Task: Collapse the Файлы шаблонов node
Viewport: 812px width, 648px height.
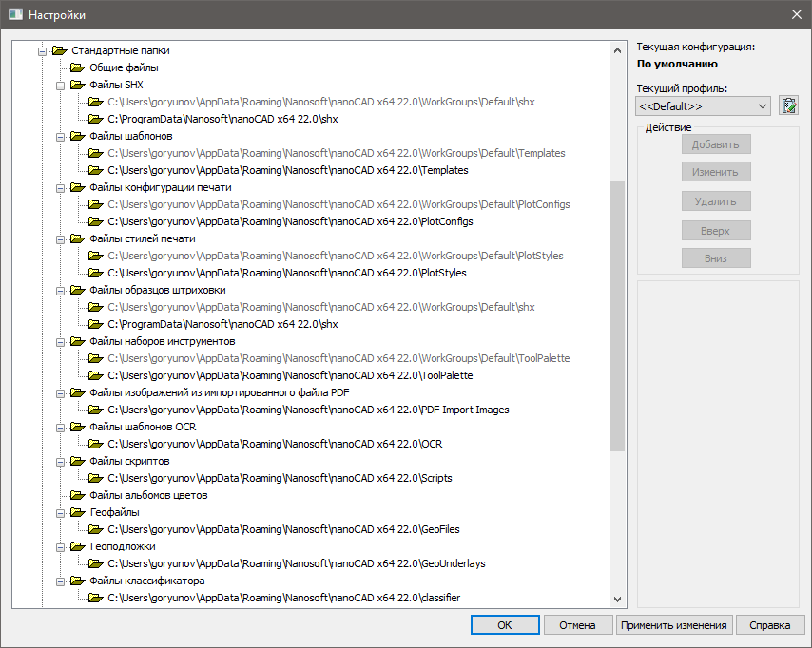Action: pos(60,137)
